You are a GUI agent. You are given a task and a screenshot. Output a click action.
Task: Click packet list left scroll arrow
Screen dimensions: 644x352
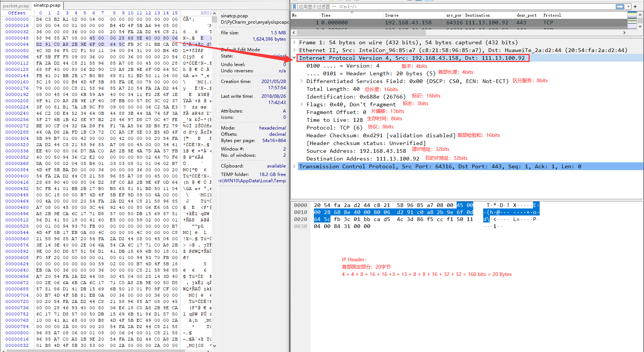pyautogui.click(x=294, y=32)
